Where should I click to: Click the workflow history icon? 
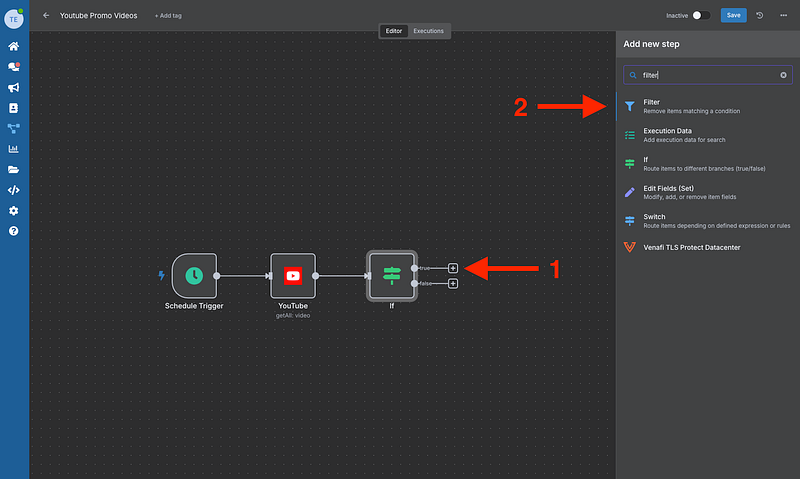pyautogui.click(x=760, y=15)
